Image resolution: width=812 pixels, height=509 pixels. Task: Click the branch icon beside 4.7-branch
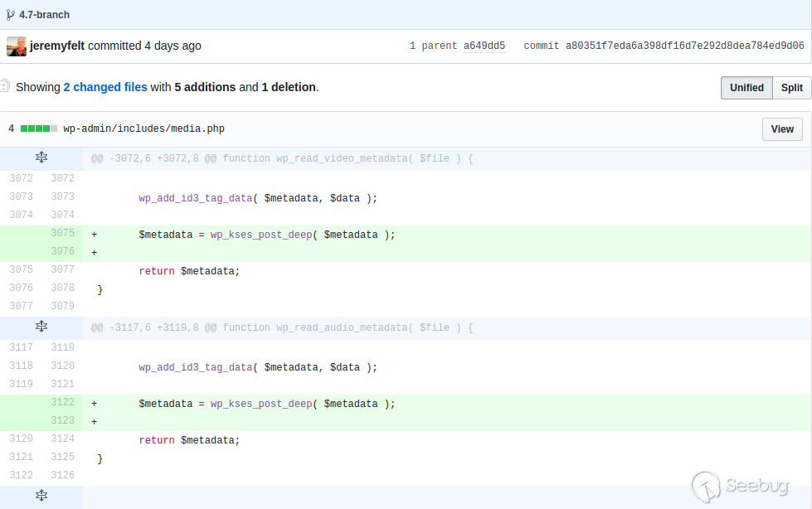11,15
